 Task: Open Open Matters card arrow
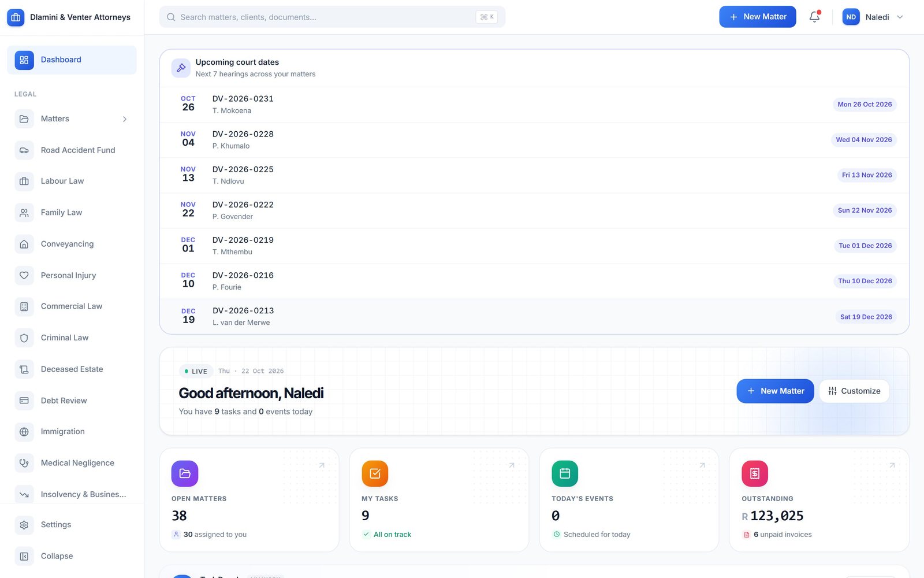pyautogui.click(x=322, y=465)
